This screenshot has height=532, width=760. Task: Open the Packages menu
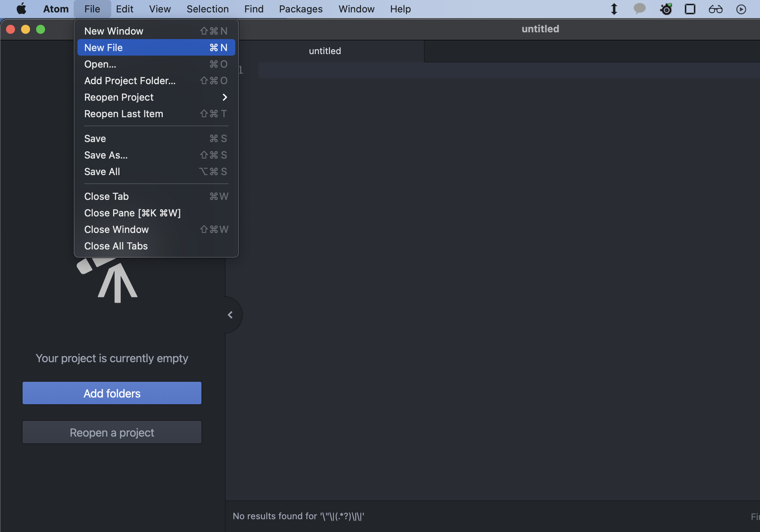301,9
